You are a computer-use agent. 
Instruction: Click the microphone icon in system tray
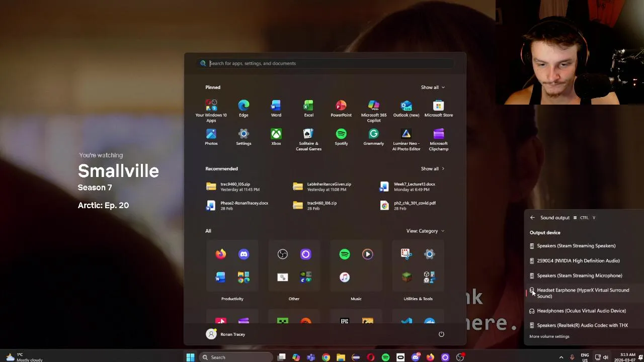click(x=572, y=357)
